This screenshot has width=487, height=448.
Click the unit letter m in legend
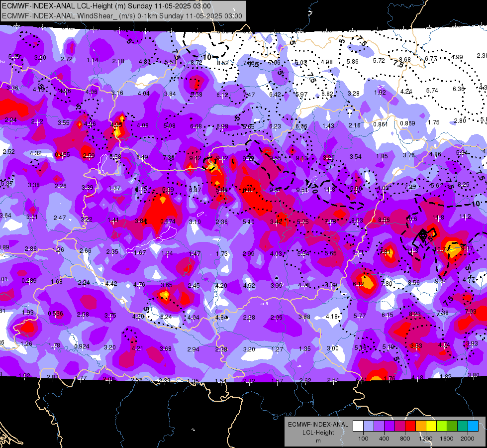pyautogui.click(x=318, y=441)
